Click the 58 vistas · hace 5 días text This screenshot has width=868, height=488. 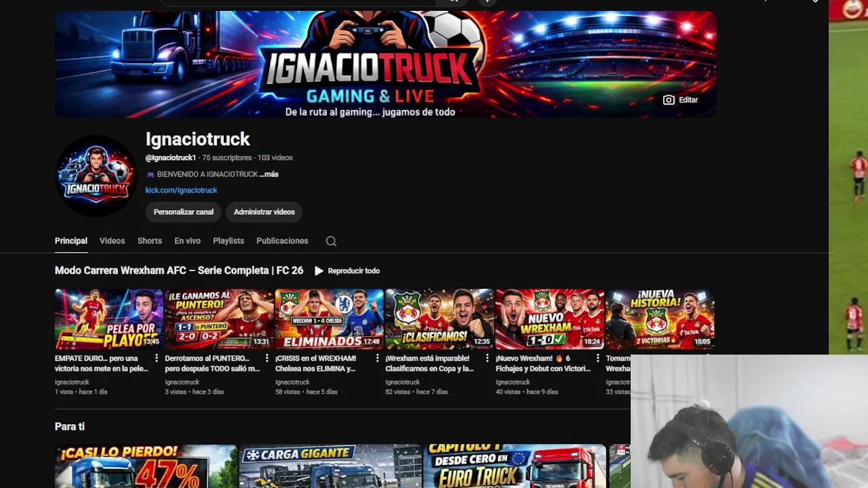tap(306, 392)
